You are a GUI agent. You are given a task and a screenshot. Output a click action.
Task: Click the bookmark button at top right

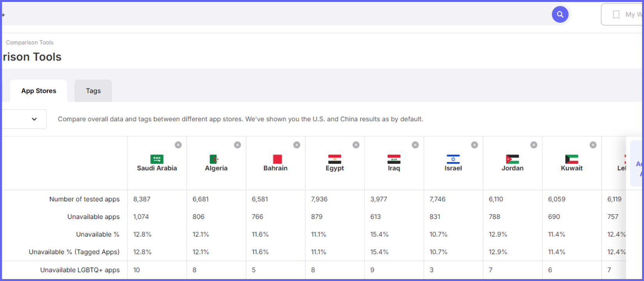(623, 14)
